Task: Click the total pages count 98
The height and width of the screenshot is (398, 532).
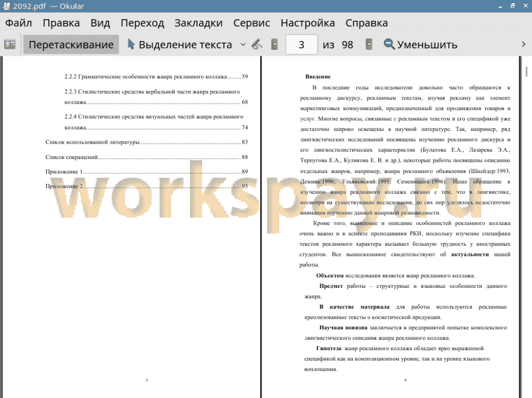Action: coord(347,45)
